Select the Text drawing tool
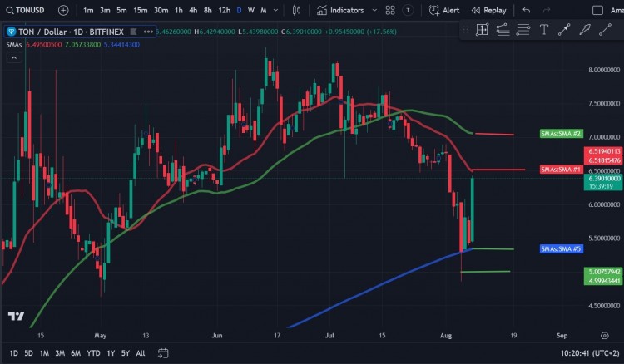The image size is (624, 364). 543,30
